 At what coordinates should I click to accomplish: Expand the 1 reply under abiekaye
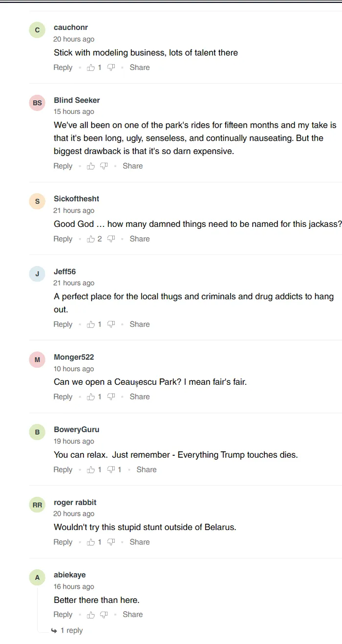(71, 630)
